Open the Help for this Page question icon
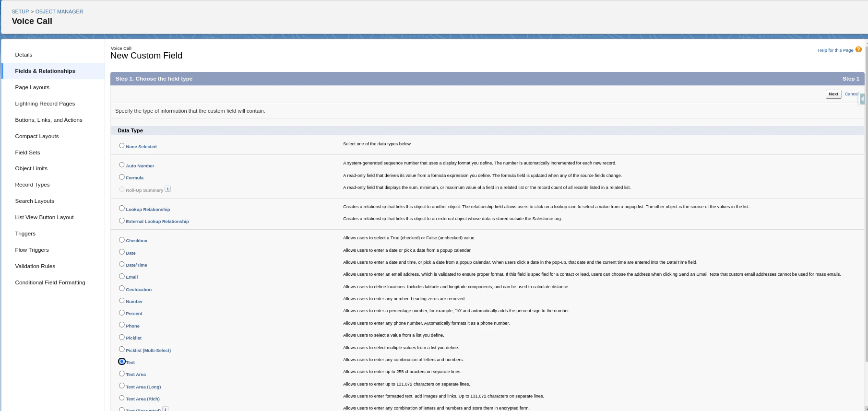The height and width of the screenshot is (411, 868). coord(858,49)
